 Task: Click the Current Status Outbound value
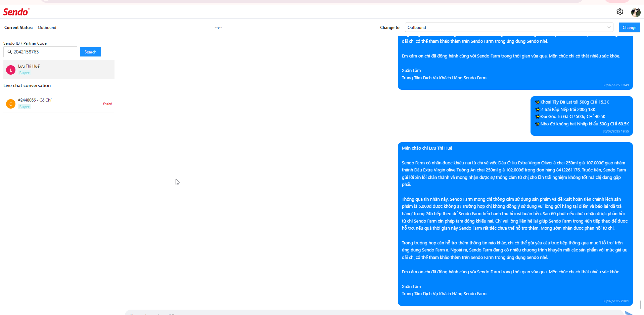[x=47, y=28]
